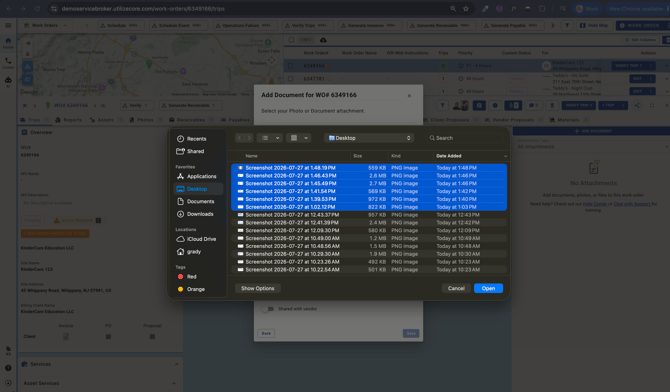Image resolution: width=670 pixels, height=392 pixels.
Task: Click the cloud download icon
Action: 323,40
